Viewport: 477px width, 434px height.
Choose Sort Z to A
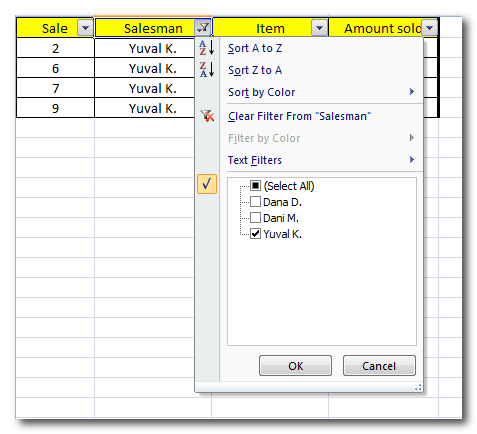255,70
